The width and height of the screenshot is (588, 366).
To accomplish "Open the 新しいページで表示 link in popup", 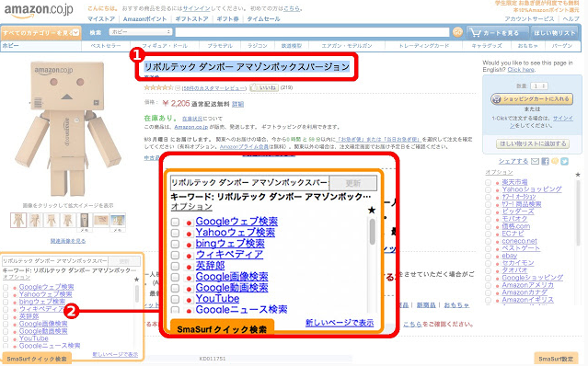I will [x=340, y=323].
